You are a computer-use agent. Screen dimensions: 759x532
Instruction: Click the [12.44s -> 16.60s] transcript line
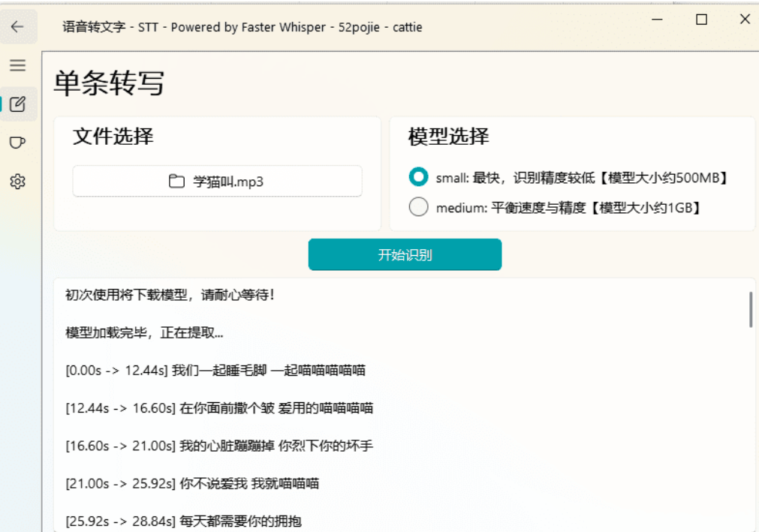219,408
